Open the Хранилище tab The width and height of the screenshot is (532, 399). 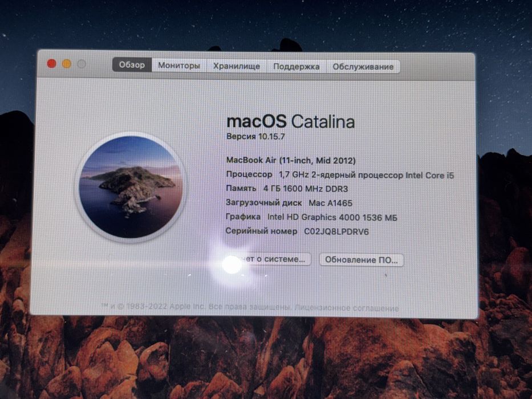[x=237, y=66]
